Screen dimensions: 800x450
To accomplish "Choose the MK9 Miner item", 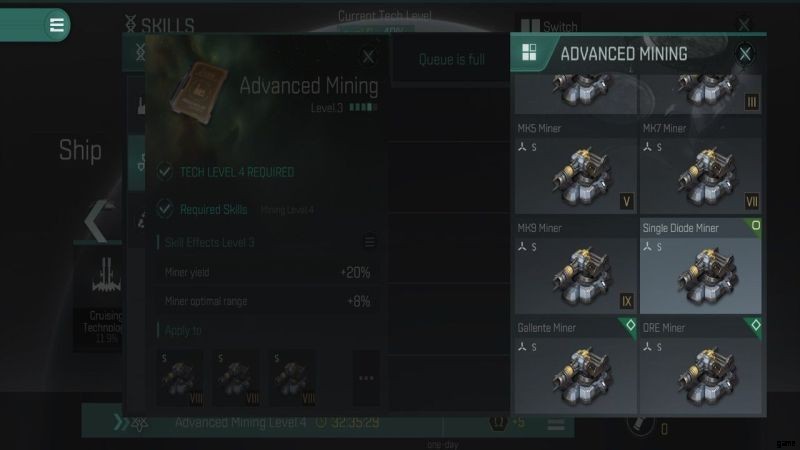I will point(576,266).
